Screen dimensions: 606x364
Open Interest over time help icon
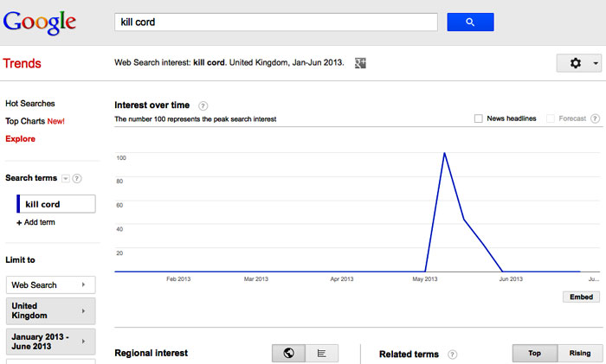(x=203, y=105)
